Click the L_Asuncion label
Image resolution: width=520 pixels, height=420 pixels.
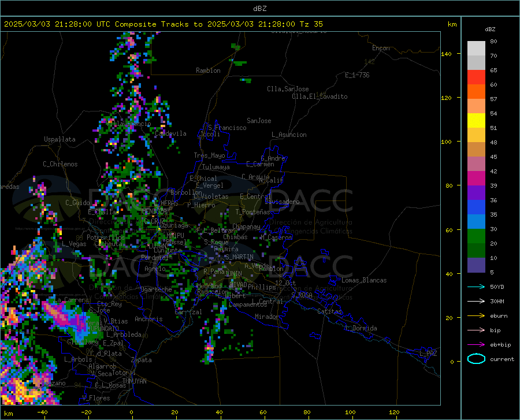pos(289,135)
